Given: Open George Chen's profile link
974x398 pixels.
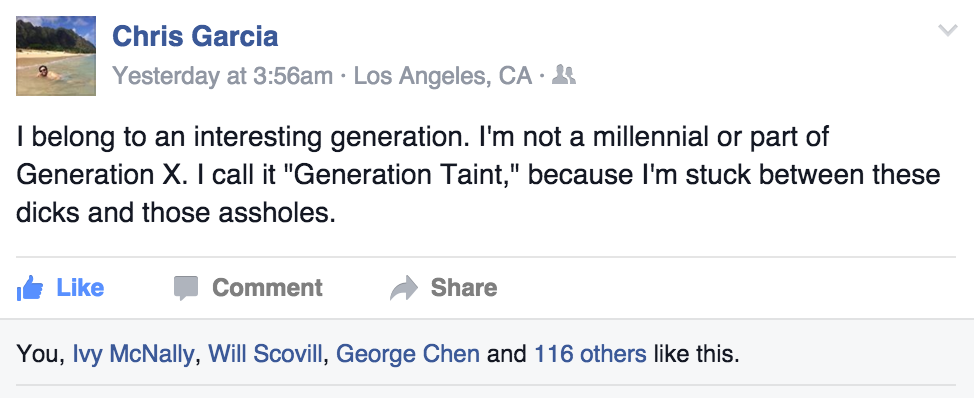Looking at the screenshot, I should coord(407,355).
